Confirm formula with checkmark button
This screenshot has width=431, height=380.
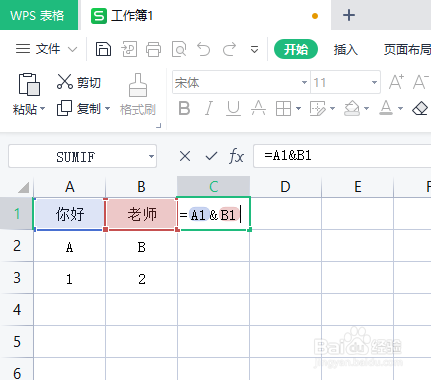(211, 156)
